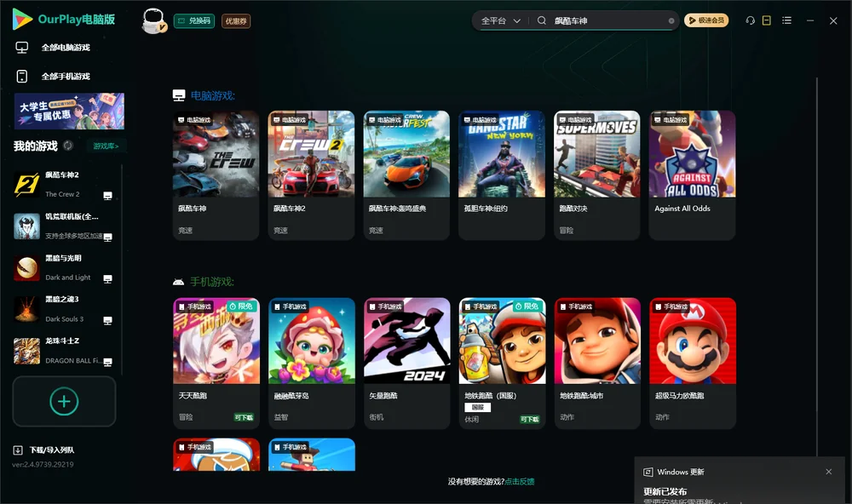Open the 地铁跑酷:城市 game card
Image resolution: width=852 pixels, height=504 pixels.
coord(597,363)
